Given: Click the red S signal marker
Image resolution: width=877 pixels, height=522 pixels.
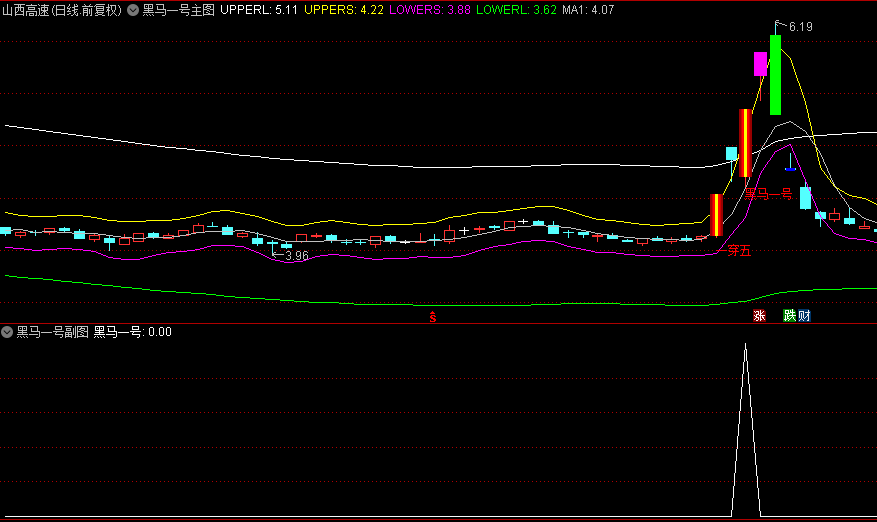Looking at the screenshot, I should [432, 317].
